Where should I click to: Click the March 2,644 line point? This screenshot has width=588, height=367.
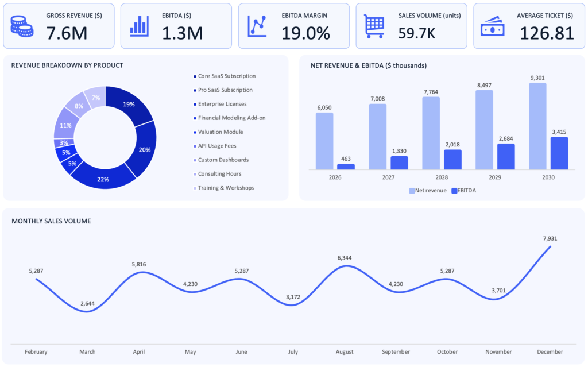(x=87, y=311)
